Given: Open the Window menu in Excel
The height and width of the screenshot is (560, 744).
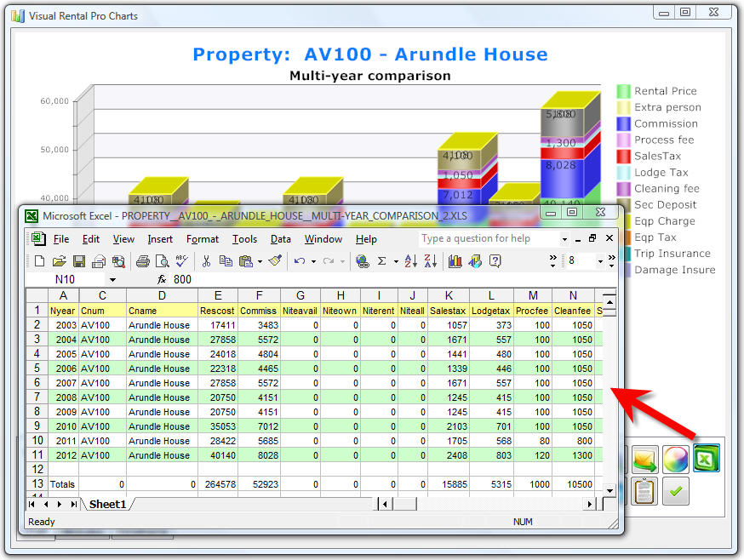Looking at the screenshot, I should pos(323,239).
